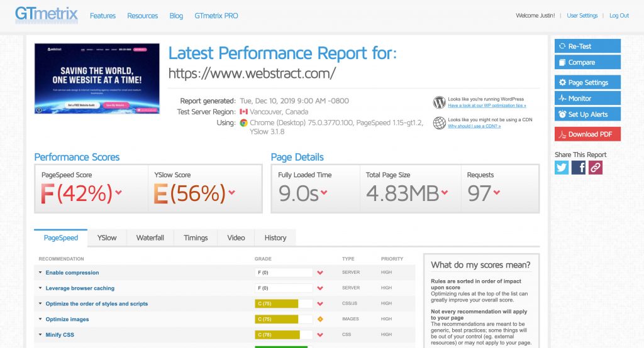Open the Waterfall tab
The image size is (644, 348).
tap(150, 238)
